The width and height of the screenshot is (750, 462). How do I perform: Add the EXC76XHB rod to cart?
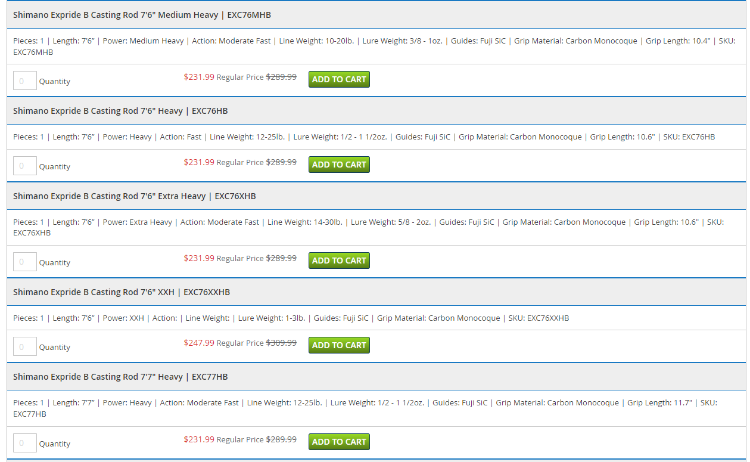click(339, 261)
